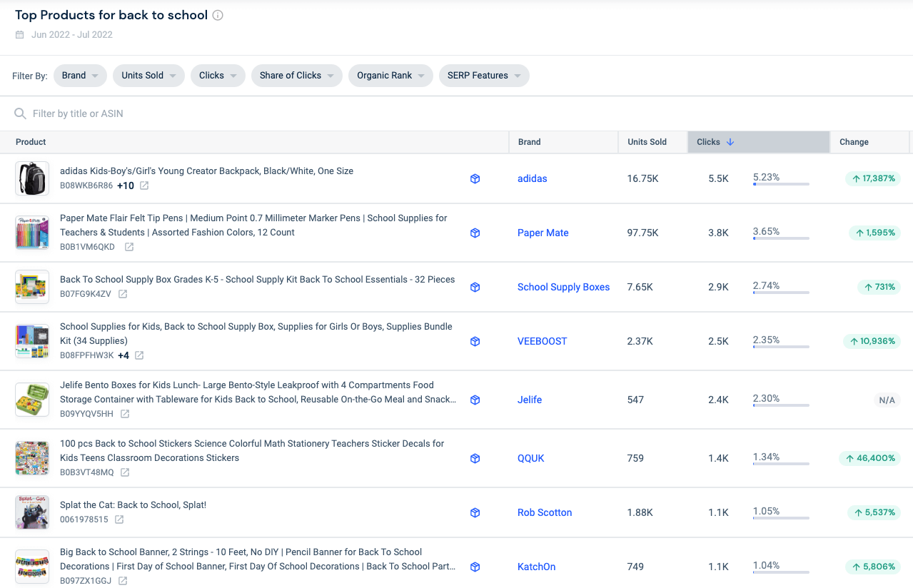Open the Rob Scotton brand link
Screen dimensions: 913x588
545,512
